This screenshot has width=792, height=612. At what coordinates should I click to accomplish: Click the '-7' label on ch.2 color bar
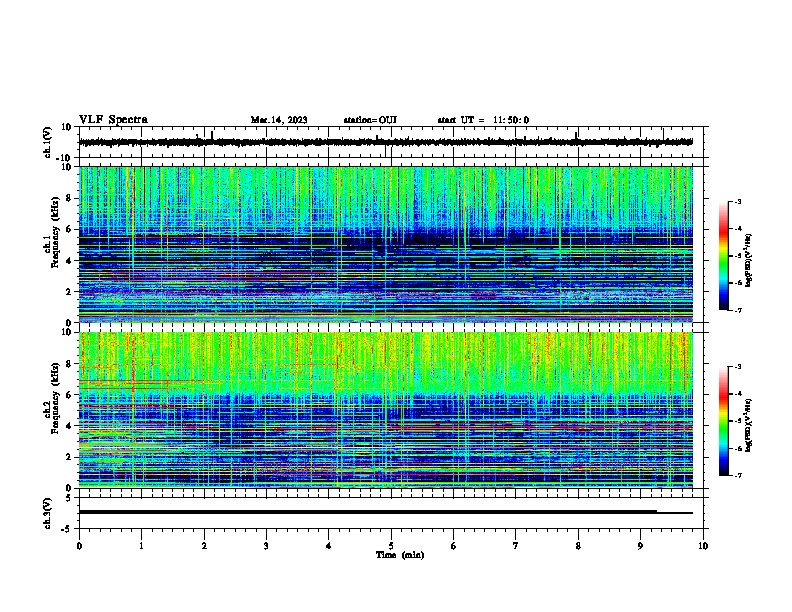pyautogui.click(x=737, y=476)
